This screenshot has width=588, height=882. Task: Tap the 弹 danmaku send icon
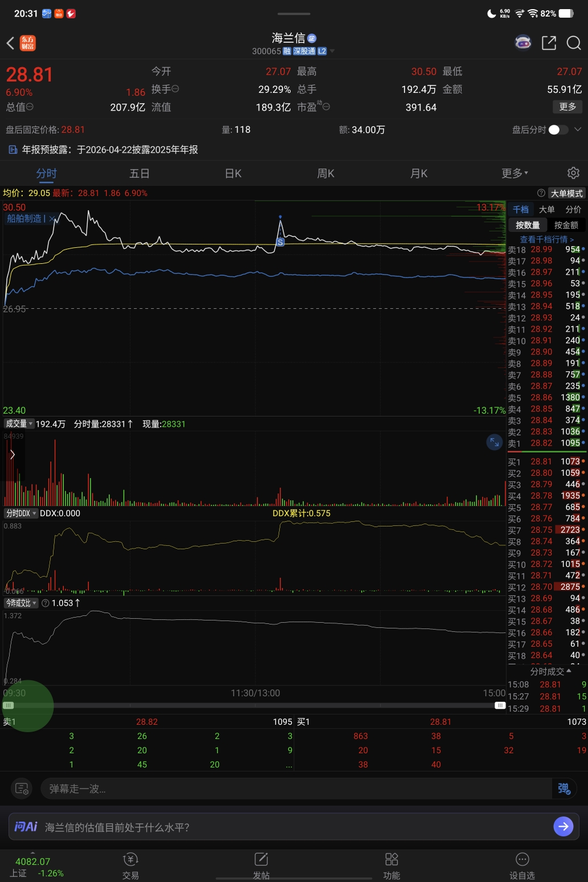[x=563, y=789]
